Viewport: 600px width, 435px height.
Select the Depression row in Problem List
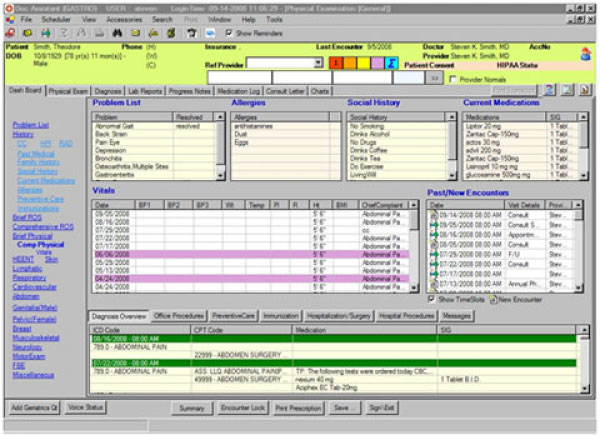(154, 150)
